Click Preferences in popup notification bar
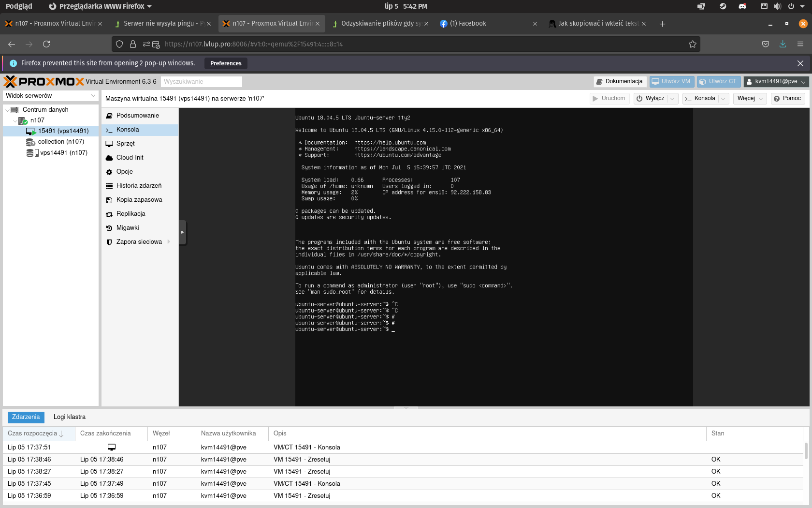 (x=226, y=63)
